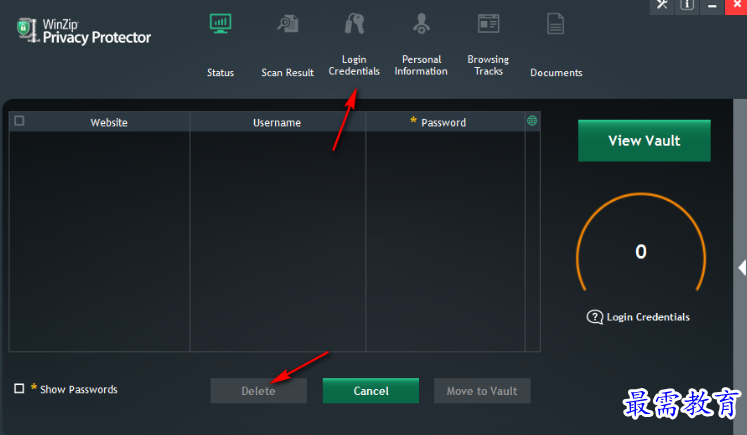
Task: Click the green Cancel button
Action: [371, 391]
